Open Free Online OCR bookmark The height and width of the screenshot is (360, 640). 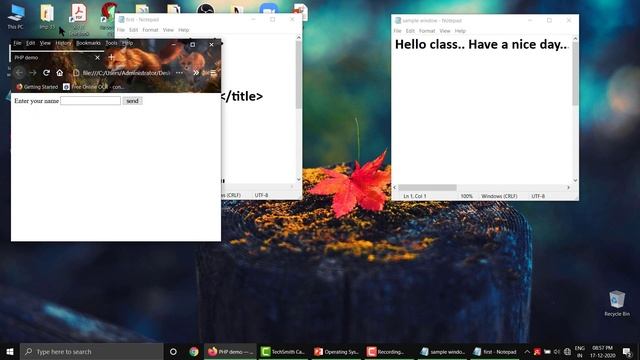(x=94, y=87)
